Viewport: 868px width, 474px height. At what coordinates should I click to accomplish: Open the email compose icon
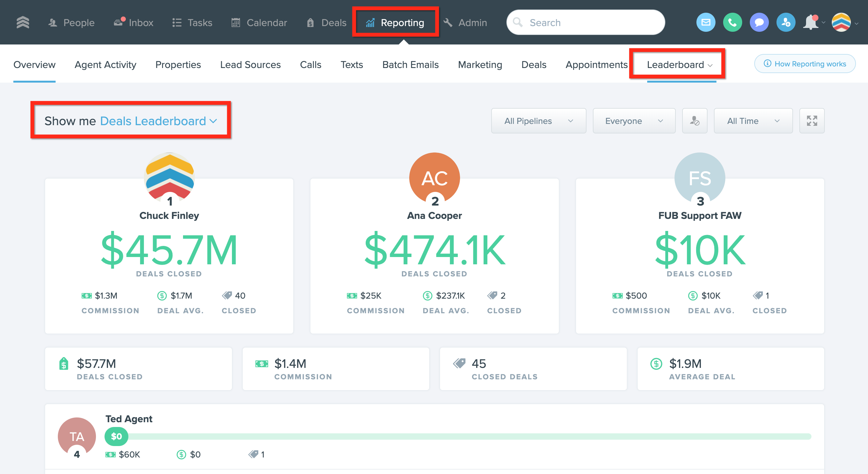pyautogui.click(x=706, y=23)
